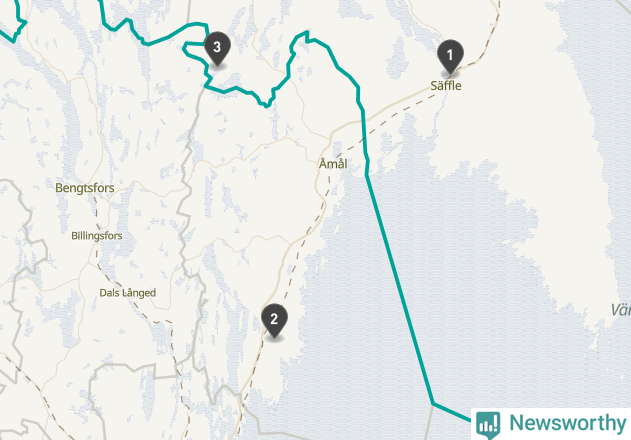Click the grey border line west of Billingsfors
631x440 pixels.
[34, 242]
